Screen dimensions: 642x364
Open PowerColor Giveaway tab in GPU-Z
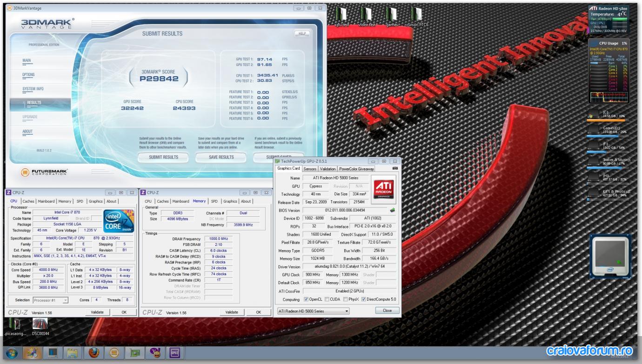coord(356,169)
